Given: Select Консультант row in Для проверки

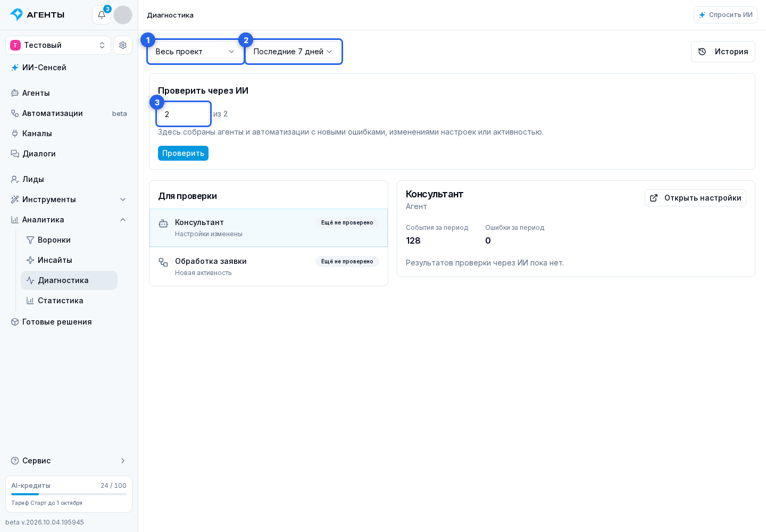Looking at the screenshot, I should (x=269, y=228).
